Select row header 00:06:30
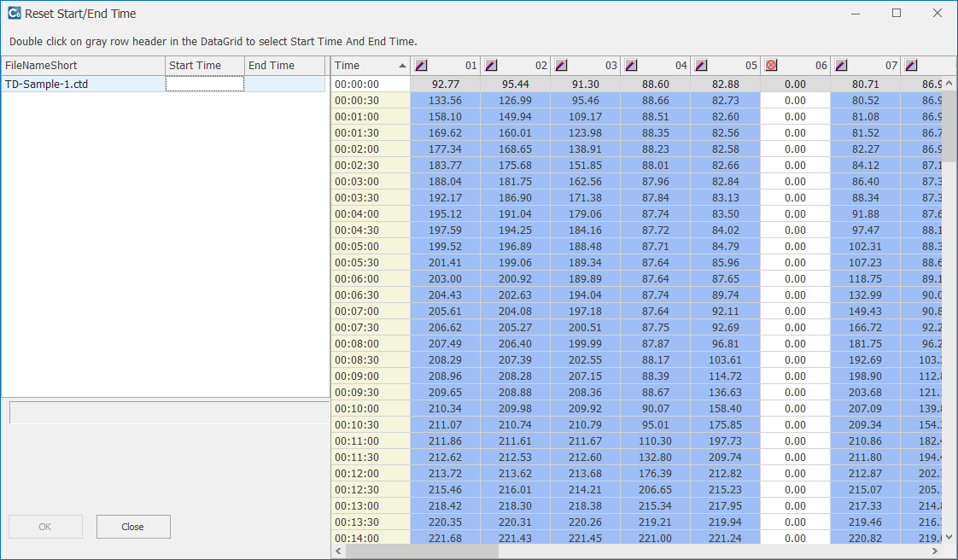The width and height of the screenshot is (958, 560). [371, 295]
